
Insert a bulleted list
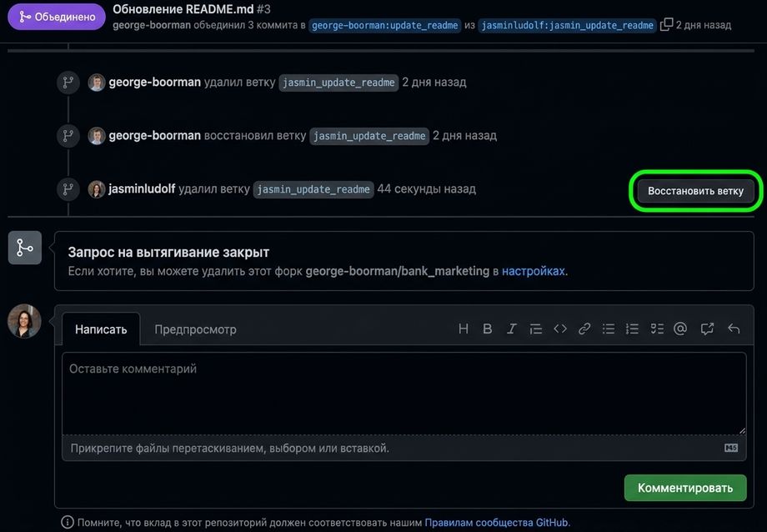point(608,329)
